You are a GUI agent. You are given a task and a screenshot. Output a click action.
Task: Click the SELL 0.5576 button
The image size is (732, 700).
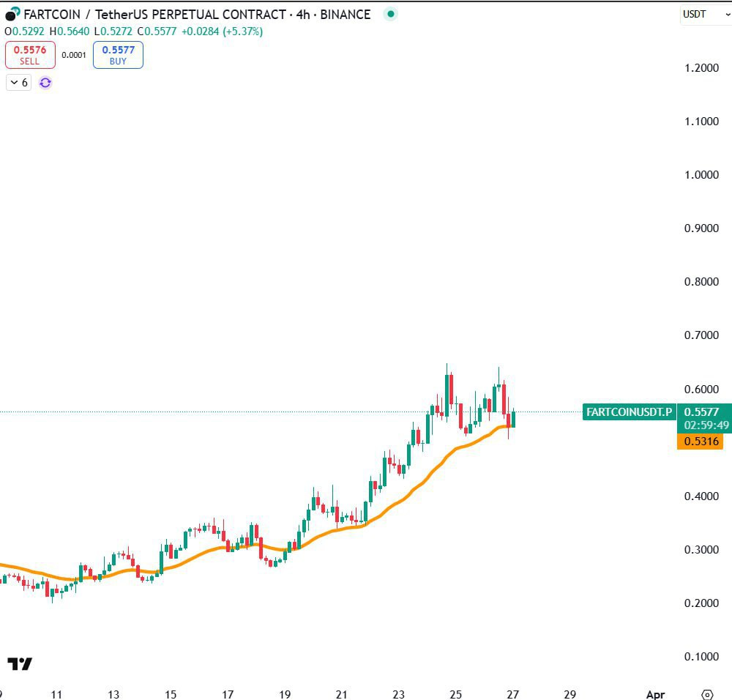tap(30, 54)
